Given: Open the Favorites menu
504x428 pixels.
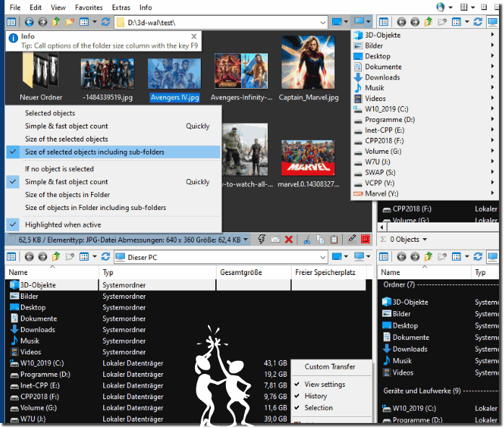Looking at the screenshot, I should [89, 7].
